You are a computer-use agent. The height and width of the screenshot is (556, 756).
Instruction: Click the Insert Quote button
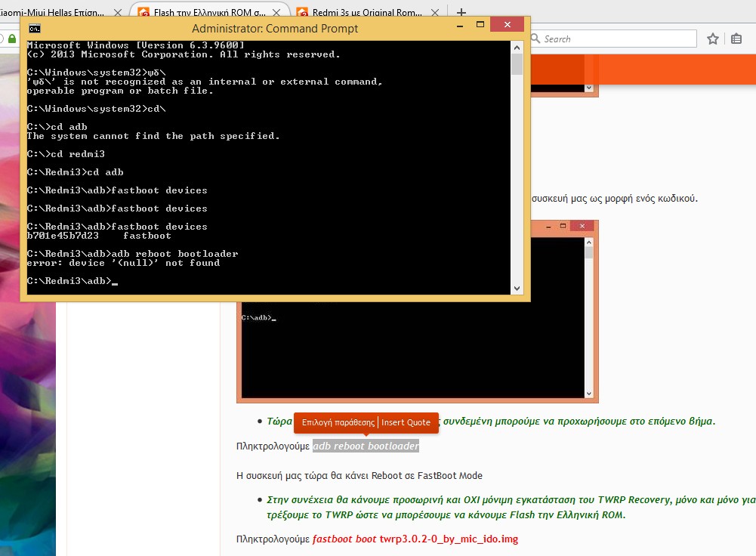[x=406, y=422]
